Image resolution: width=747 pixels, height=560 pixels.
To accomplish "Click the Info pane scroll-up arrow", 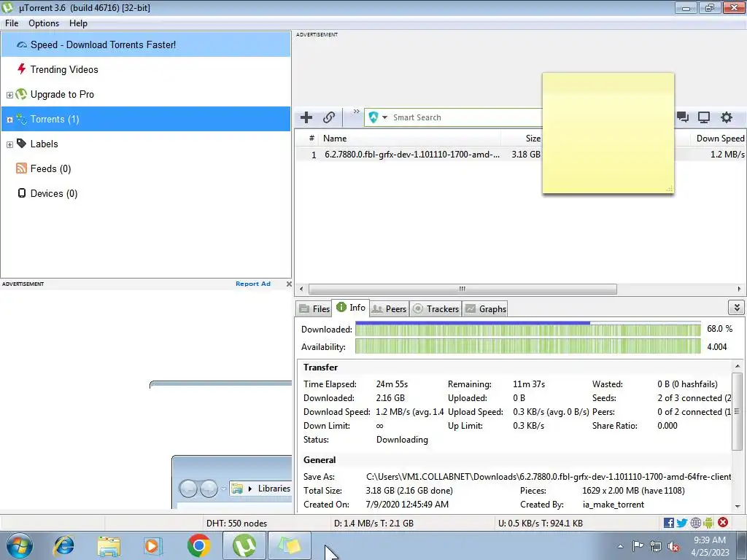I will tap(738, 366).
